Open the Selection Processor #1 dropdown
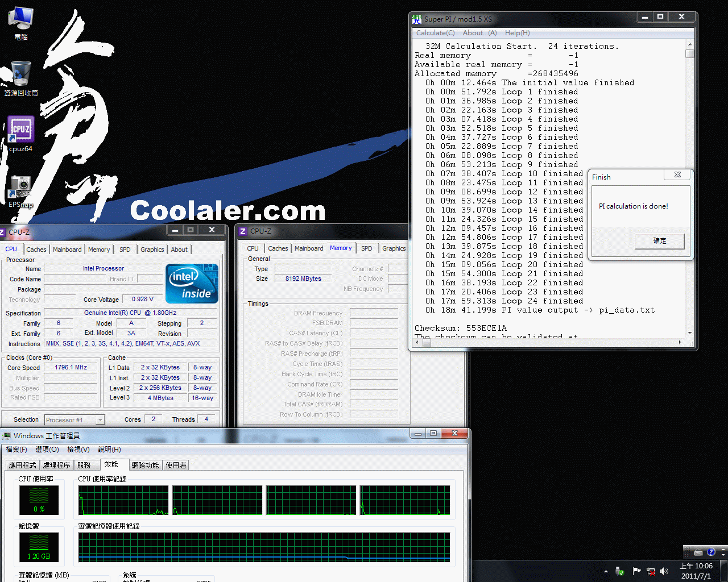 [101, 420]
